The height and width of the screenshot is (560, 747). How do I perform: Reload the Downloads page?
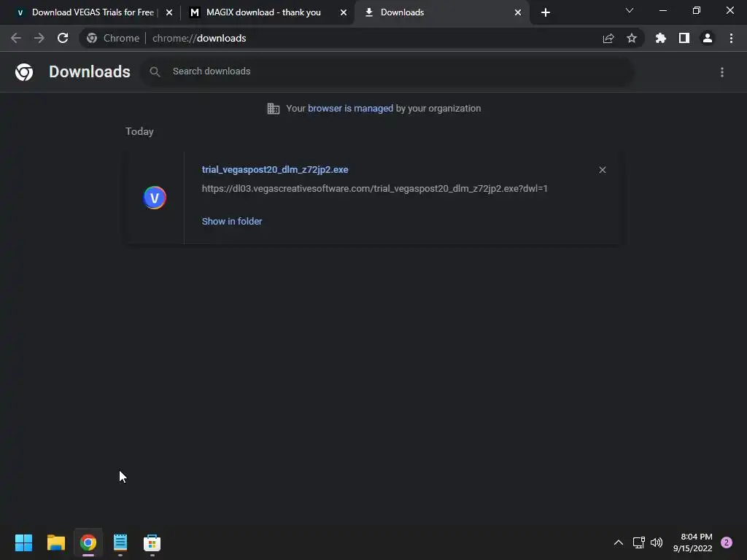63,38
